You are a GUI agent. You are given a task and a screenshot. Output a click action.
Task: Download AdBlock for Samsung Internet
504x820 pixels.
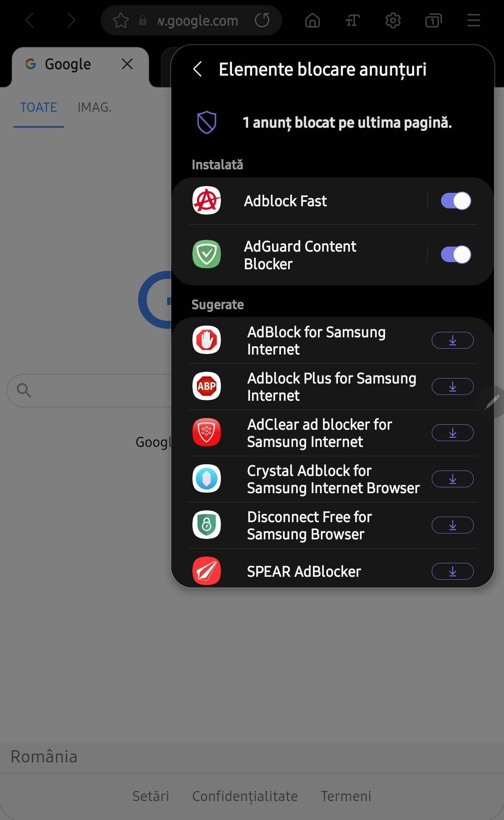452,340
